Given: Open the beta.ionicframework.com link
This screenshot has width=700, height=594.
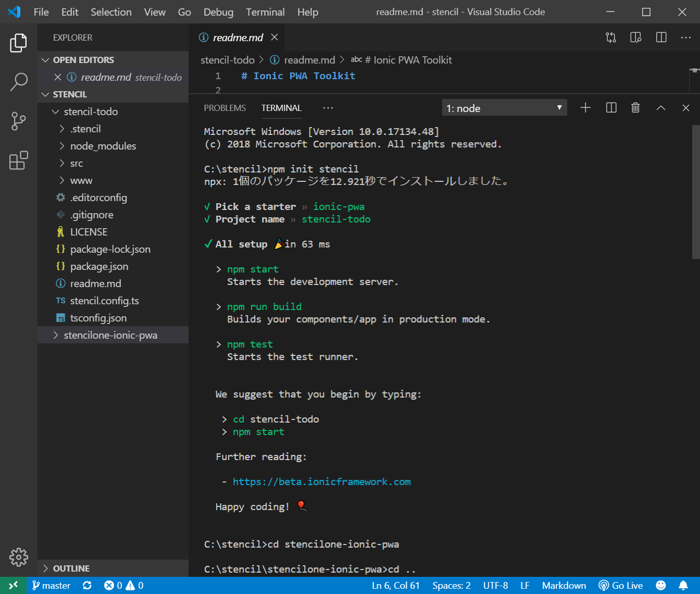Looking at the screenshot, I should [x=321, y=482].
